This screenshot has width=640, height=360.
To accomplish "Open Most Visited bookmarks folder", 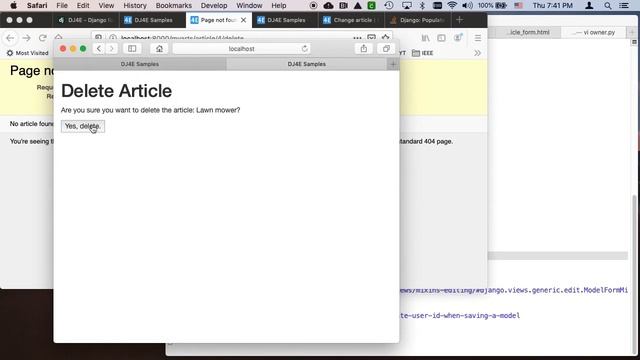I will 27,53.
